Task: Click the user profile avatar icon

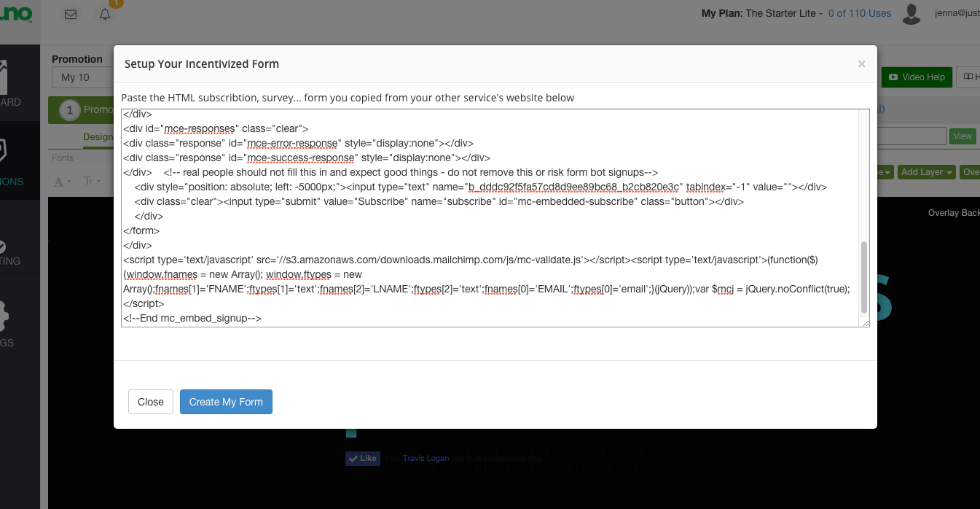Action: 911,14
